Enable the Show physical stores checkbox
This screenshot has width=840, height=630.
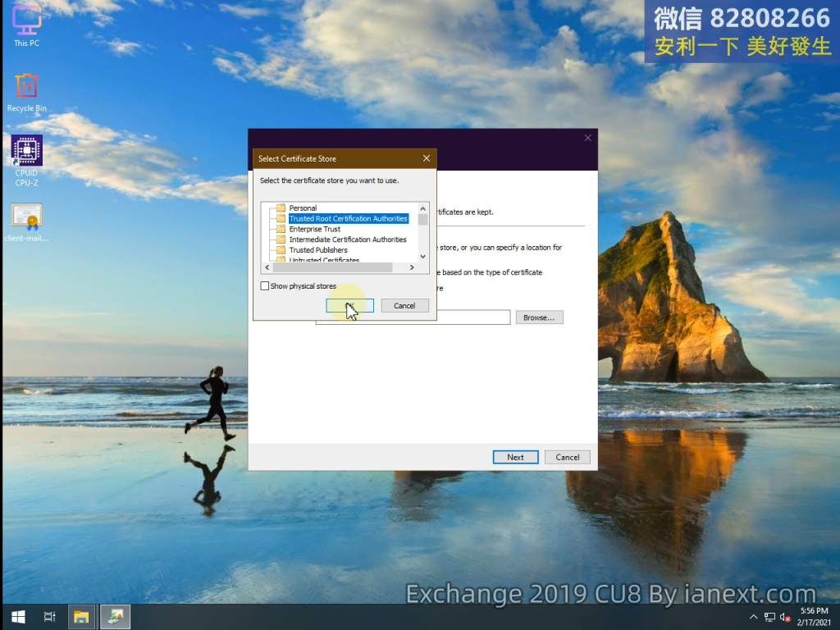pyautogui.click(x=265, y=286)
